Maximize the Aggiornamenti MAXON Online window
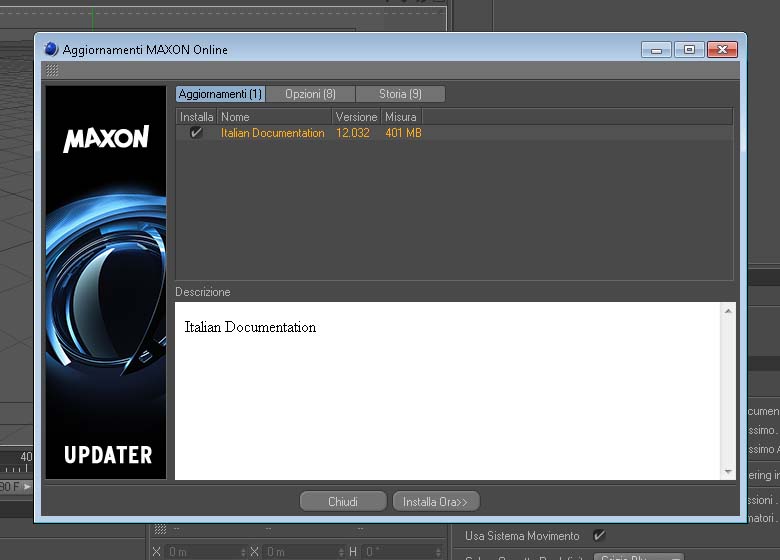This screenshot has width=780, height=560. [689, 49]
